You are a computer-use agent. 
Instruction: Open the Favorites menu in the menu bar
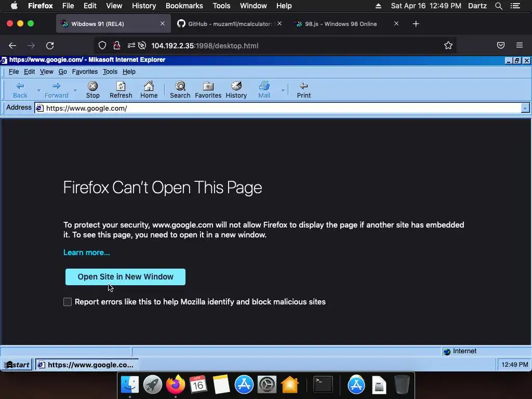coord(85,72)
